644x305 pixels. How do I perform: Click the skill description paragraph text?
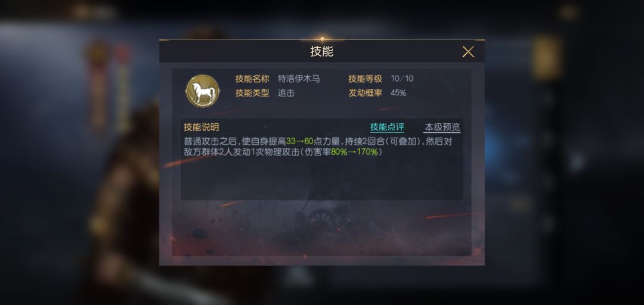[318, 147]
